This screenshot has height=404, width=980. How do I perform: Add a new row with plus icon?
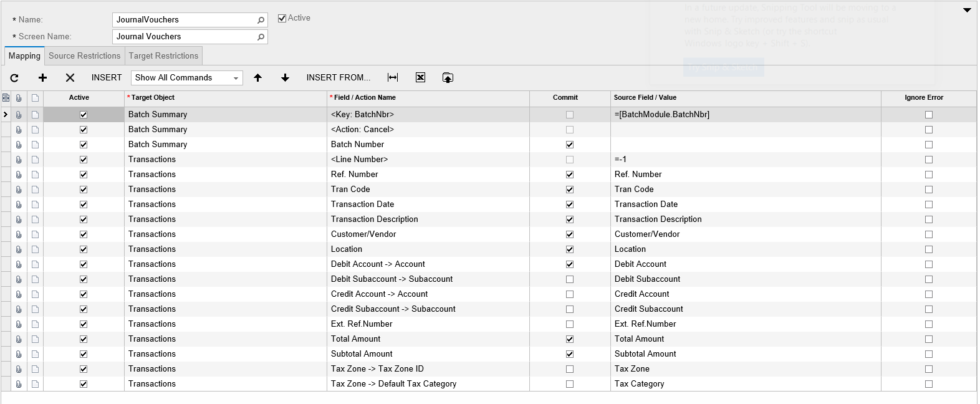click(42, 78)
